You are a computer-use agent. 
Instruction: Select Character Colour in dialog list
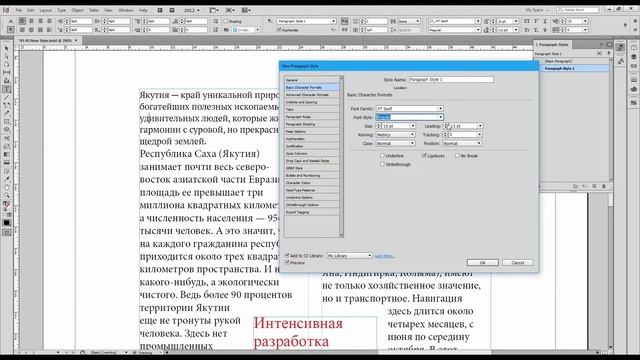[x=311, y=183]
